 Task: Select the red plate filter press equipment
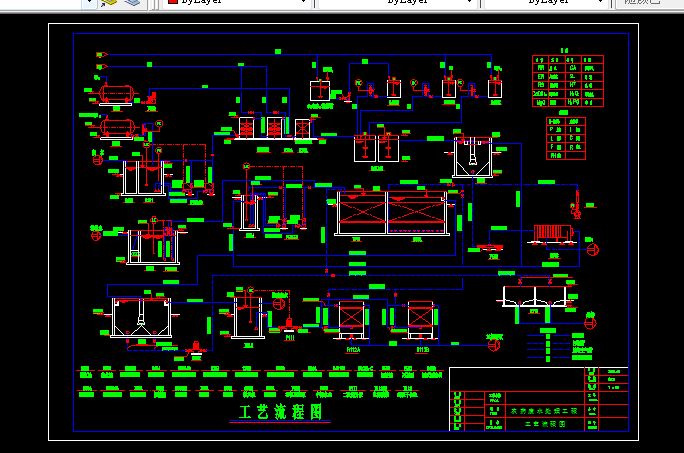coord(551,233)
